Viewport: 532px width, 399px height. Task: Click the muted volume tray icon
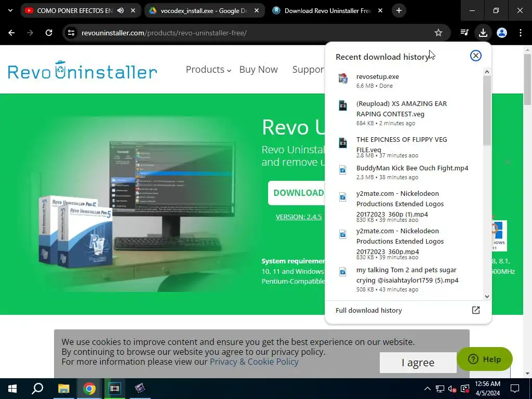coord(452,389)
